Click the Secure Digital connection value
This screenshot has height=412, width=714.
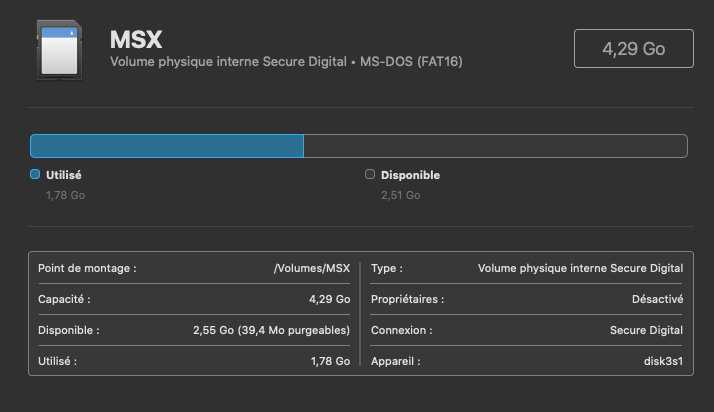pyautogui.click(x=646, y=330)
